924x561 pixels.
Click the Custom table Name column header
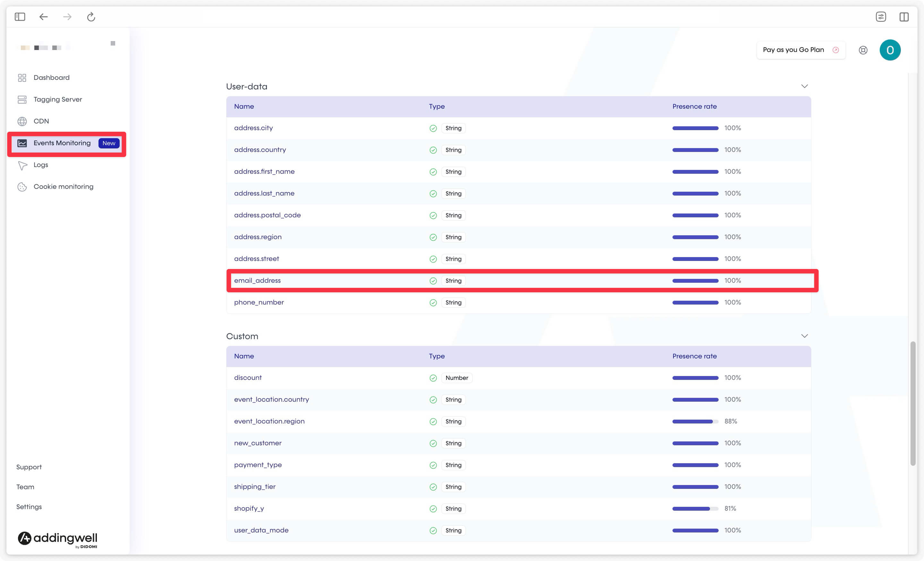[244, 356]
